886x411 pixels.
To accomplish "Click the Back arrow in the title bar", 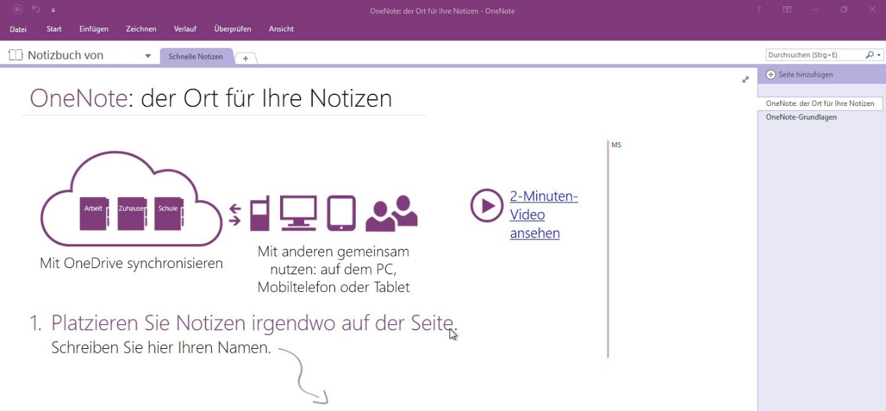I will coord(18,10).
